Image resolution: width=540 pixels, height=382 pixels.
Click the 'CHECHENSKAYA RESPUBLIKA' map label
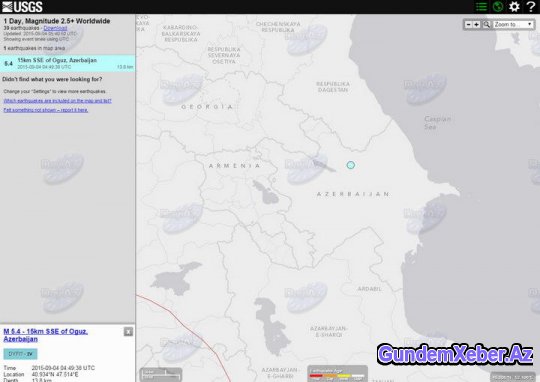tap(278, 27)
